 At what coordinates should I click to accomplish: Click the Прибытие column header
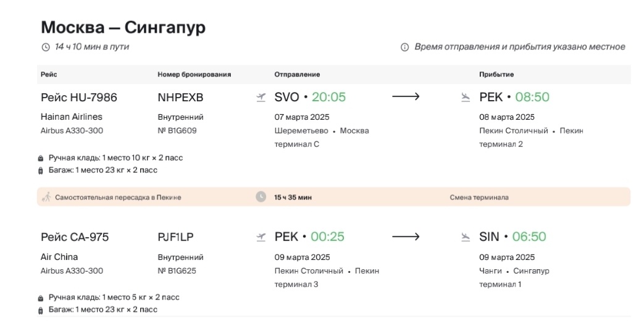pyautogui.click(x=496, y=74)
